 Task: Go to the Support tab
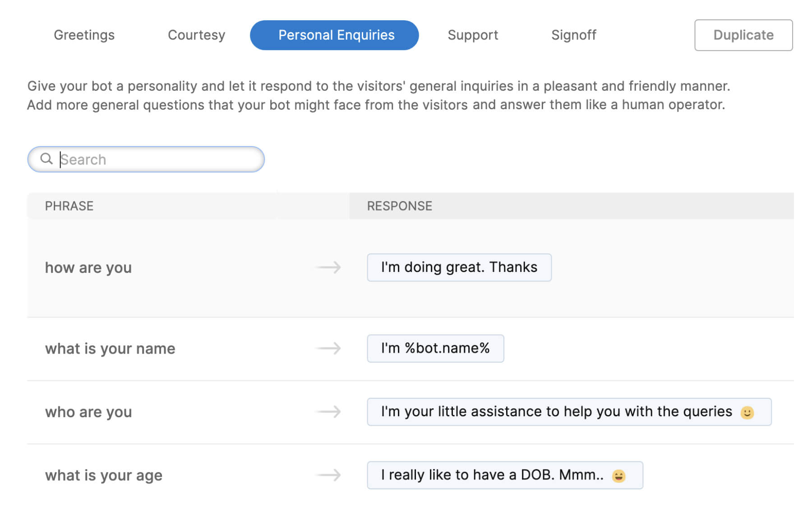(472, 35)
